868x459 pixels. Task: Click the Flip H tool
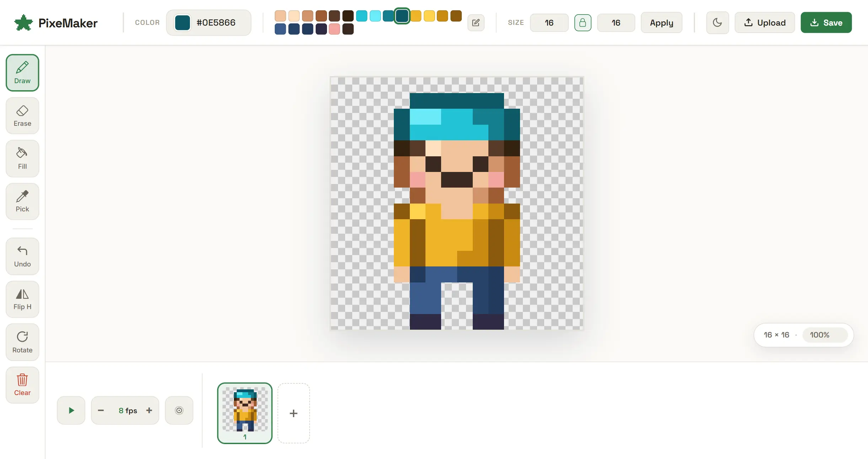point(22,299)
